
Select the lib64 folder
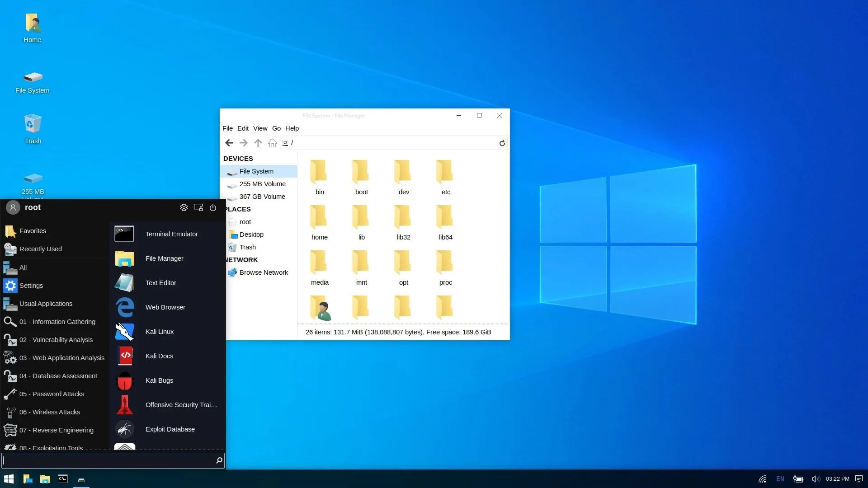(446, 223)
